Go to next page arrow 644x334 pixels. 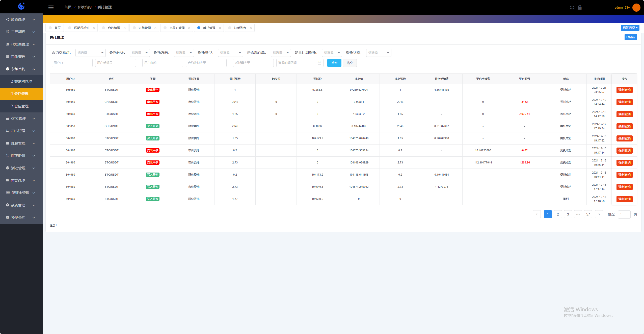coord(599,214)
